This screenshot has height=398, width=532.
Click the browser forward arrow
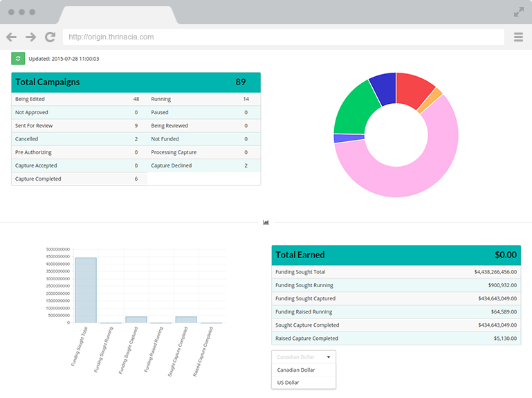(x=30, y=37)
